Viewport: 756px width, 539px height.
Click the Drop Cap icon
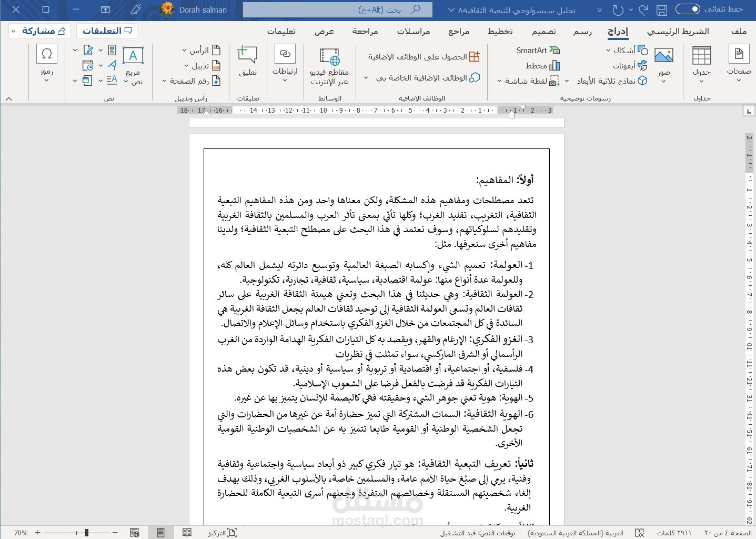coord(112,81)
